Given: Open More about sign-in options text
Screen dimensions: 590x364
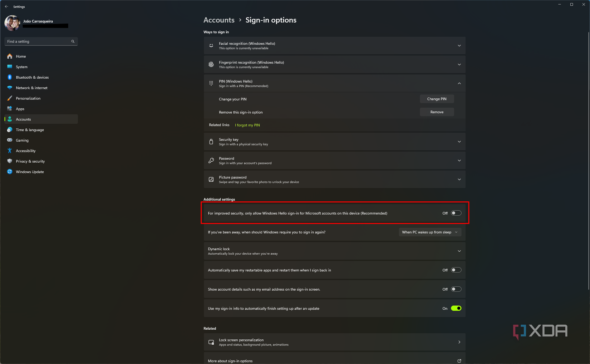Looking at the screenshot, I should (x=230, y=361).
